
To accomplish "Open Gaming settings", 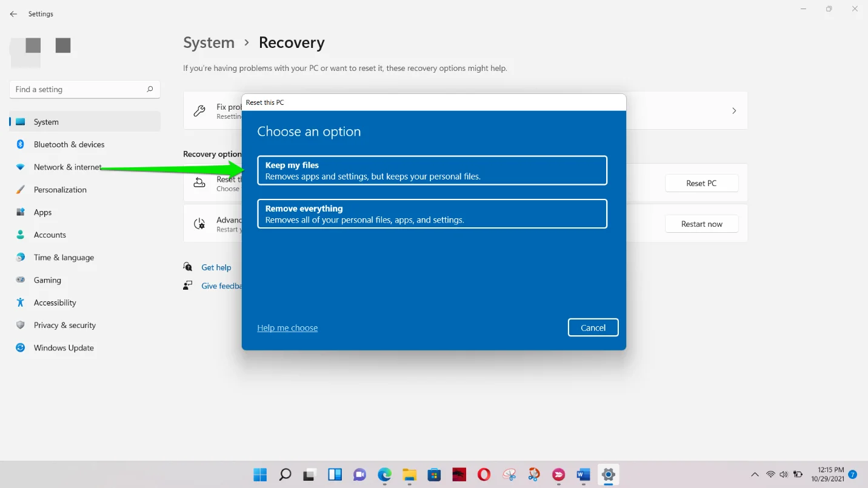I will point(85,280).
